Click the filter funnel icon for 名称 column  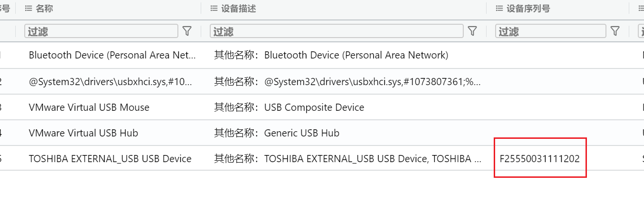pyautogui.click(x=187, y=31)
